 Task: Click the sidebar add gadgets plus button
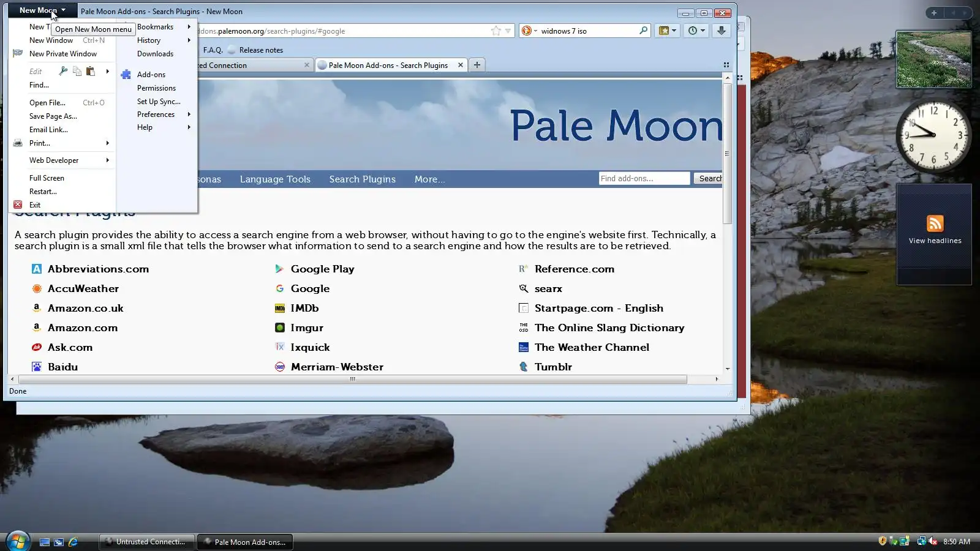(933, 12)
